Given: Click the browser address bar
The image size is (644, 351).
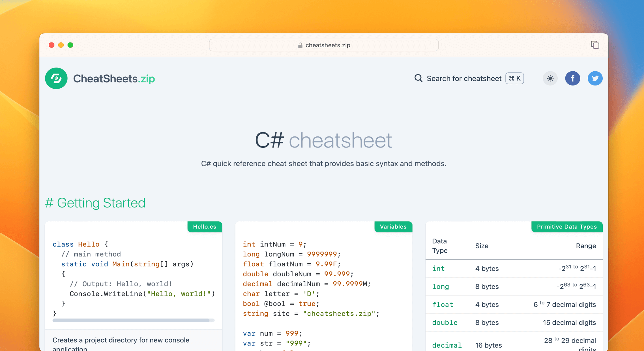Looking at the screenshot, I should (323, 45).
